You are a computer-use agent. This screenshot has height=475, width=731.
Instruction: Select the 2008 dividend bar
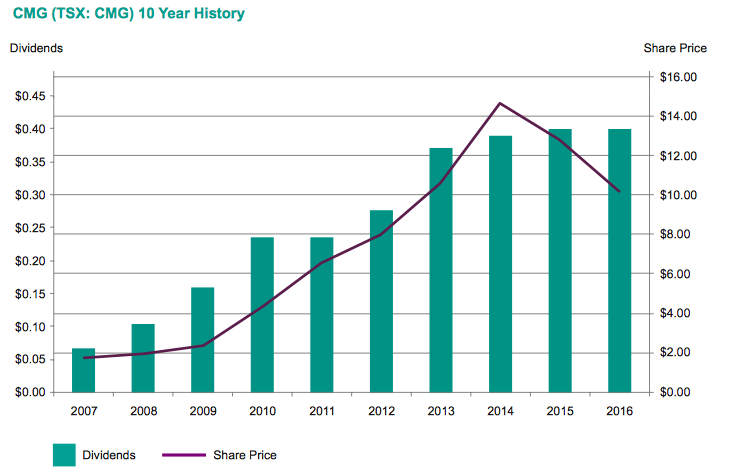[143, 358]
